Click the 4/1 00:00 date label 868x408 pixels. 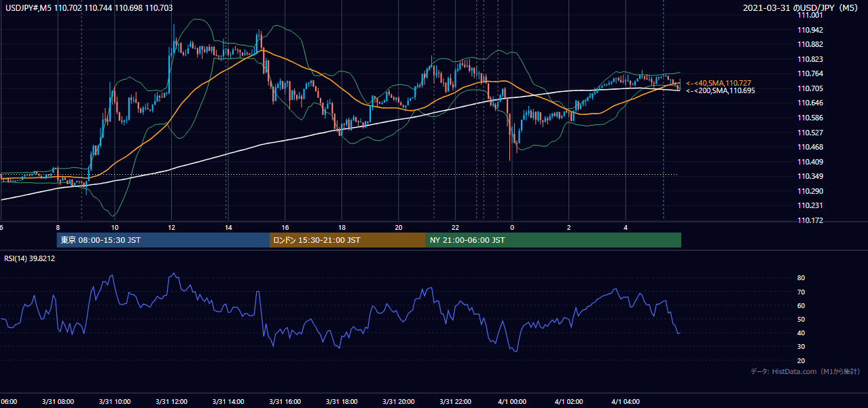tap(512, 402)
